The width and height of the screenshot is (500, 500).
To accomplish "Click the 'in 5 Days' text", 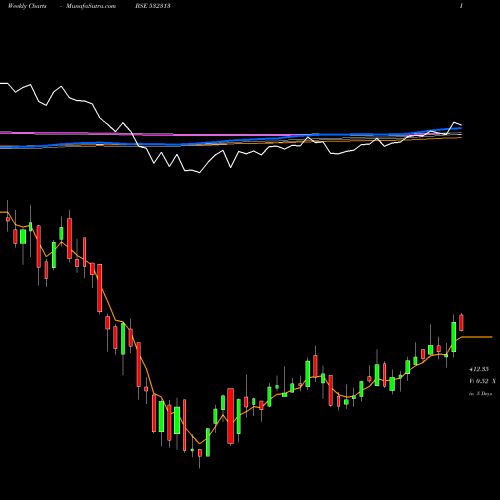I will (480, 394).
